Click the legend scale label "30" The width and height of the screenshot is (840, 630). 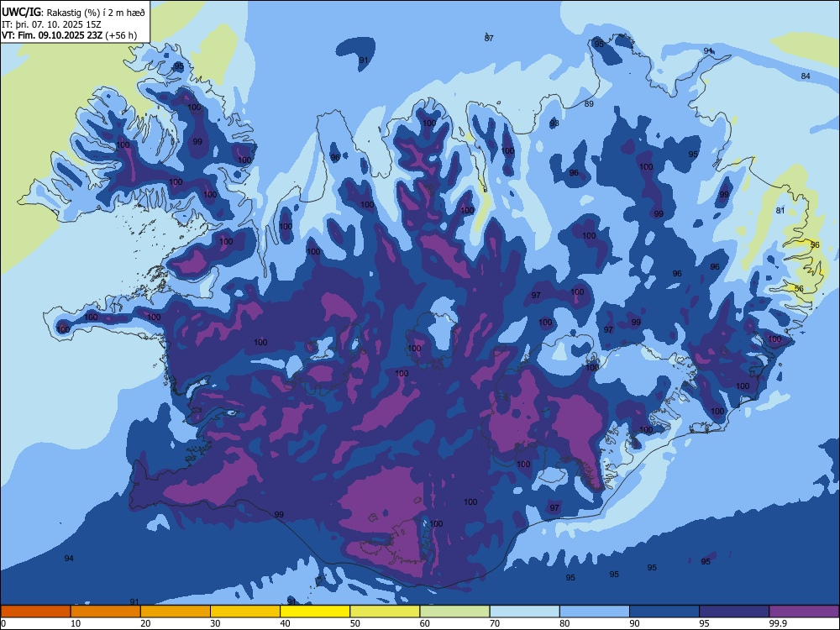tap(215, 623)
